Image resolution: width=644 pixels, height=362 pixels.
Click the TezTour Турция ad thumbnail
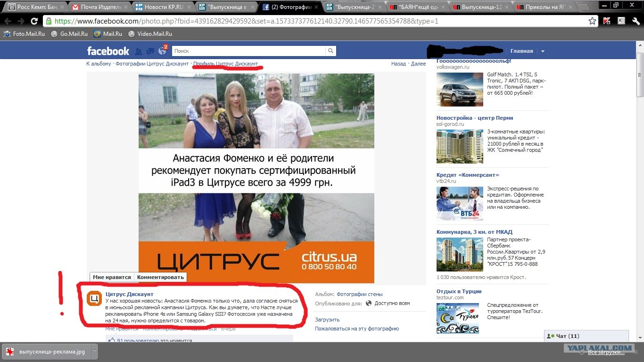tap(458, 318)
